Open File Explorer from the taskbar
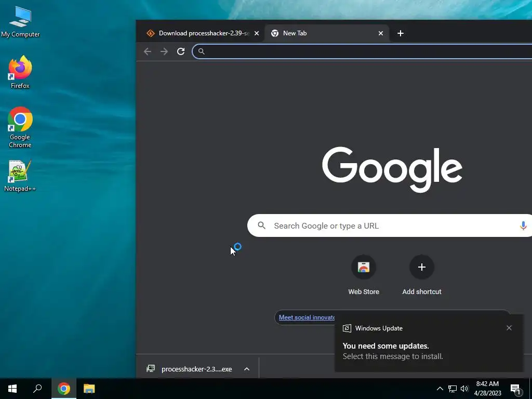Image resolution: width=532 pixels, height=399 pixels. pos(89,389)
